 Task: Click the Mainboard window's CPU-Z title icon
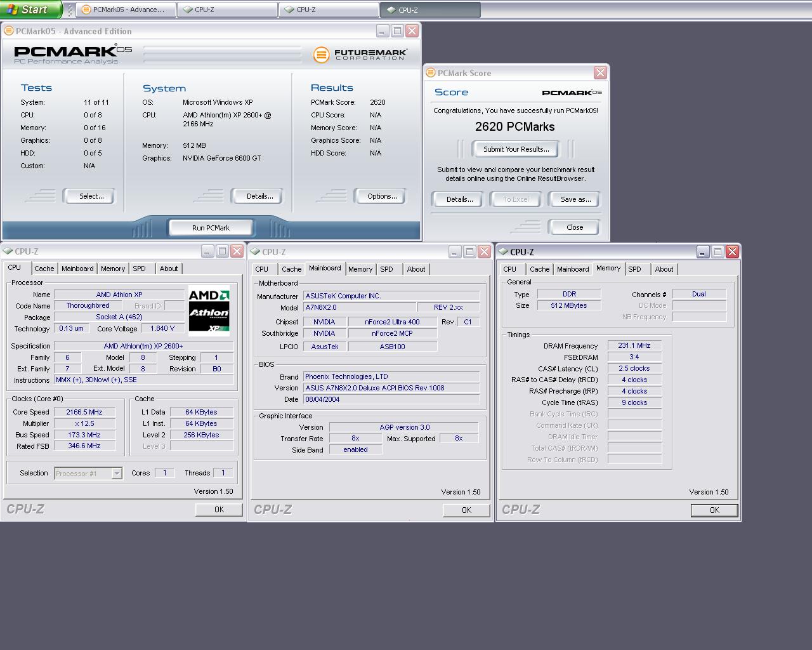256,252
